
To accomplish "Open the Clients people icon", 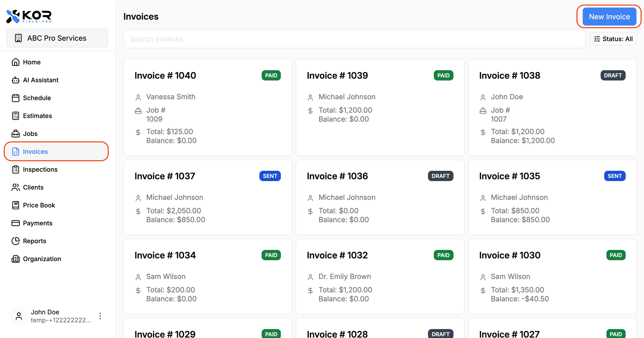I will point(15,187).
